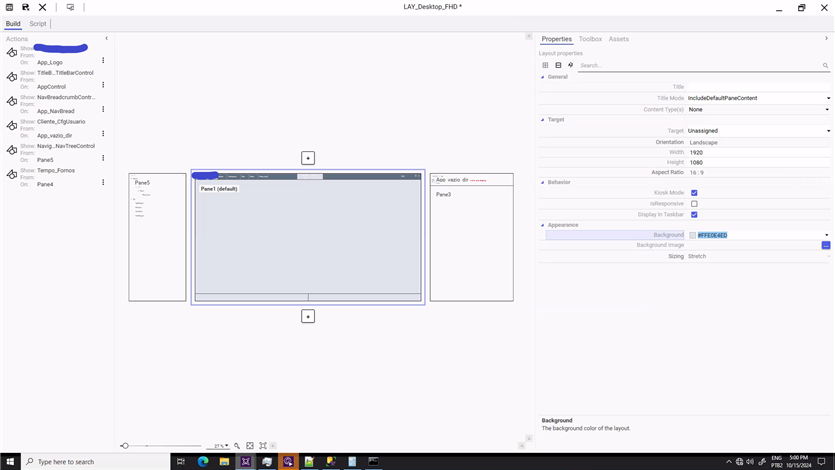Click the Background color swatch
Viewport: 835px width, 470px height.
coord(692,235)
